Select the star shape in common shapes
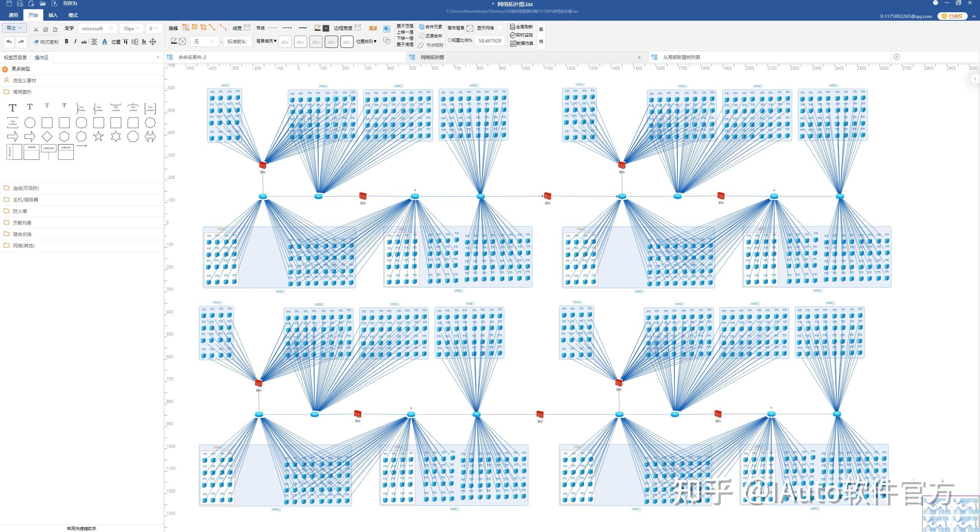Image resolution: width=980 pixels, height=532 pixels. [98, 136]
